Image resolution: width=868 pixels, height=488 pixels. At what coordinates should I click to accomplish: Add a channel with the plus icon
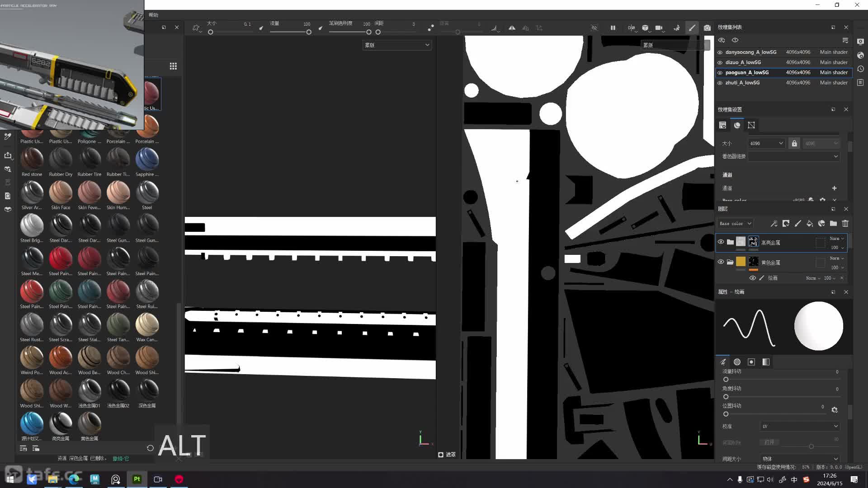(834, 188)
